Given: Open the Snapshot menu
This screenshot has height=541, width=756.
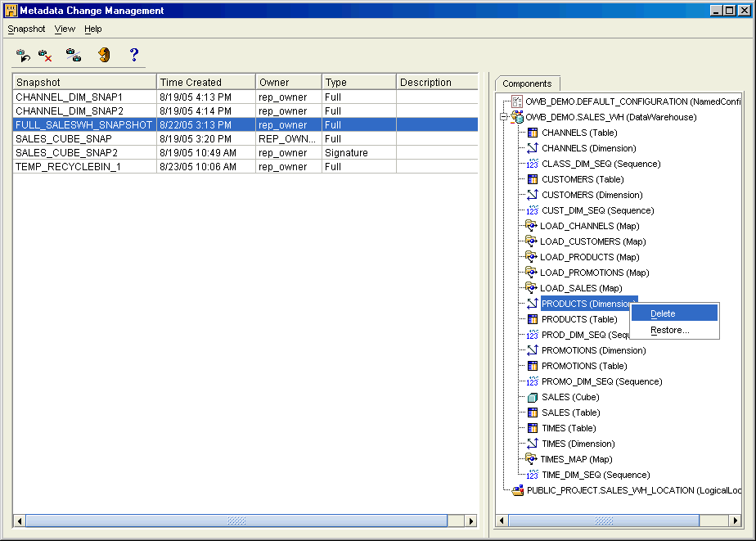Looking at the screenshot, I should pos(25,29).
